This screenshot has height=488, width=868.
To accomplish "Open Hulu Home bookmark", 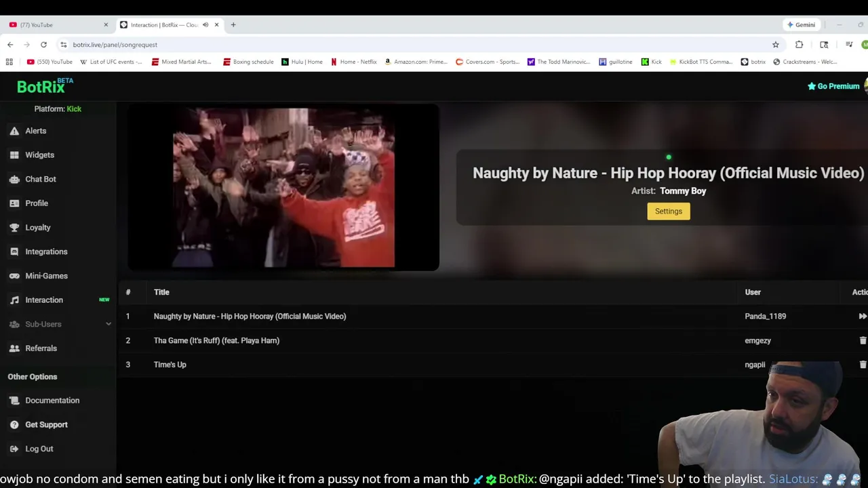I will 302,62.
